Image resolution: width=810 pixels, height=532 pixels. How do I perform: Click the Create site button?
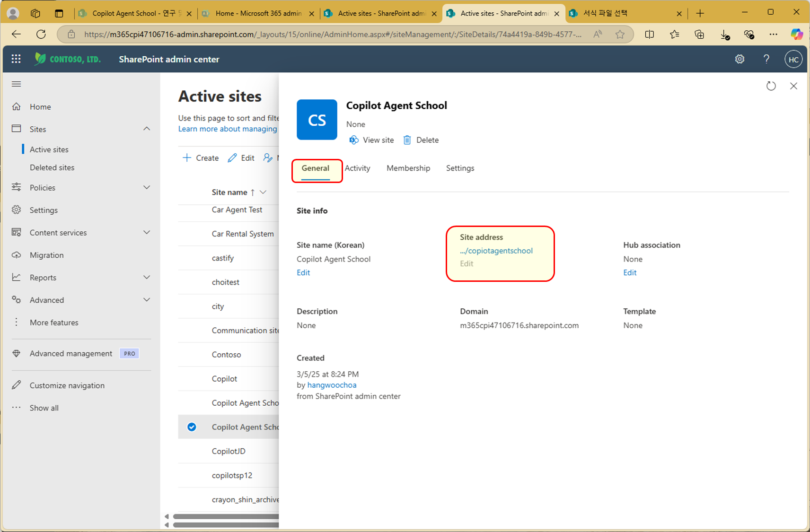tap(201, 158)
